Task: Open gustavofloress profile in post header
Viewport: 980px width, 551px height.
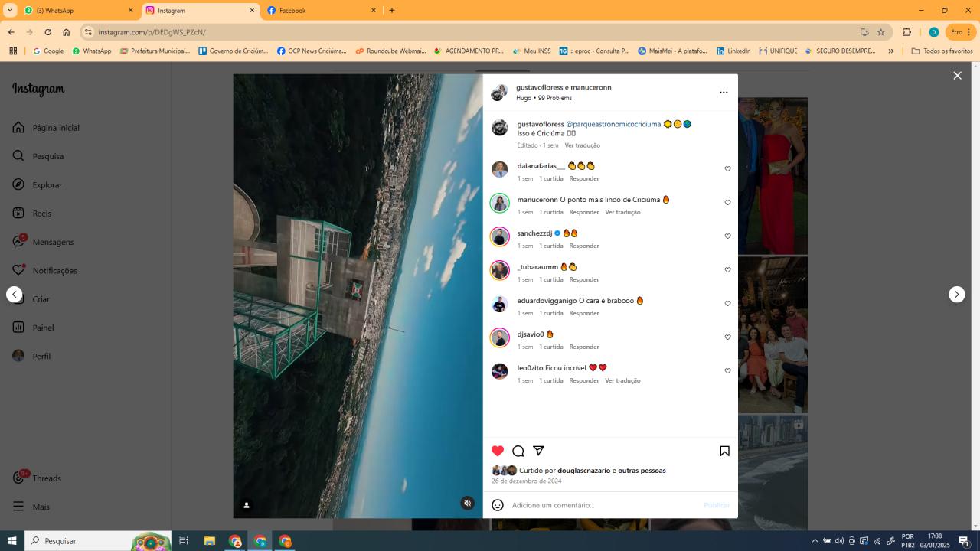Action: (540, 87)
